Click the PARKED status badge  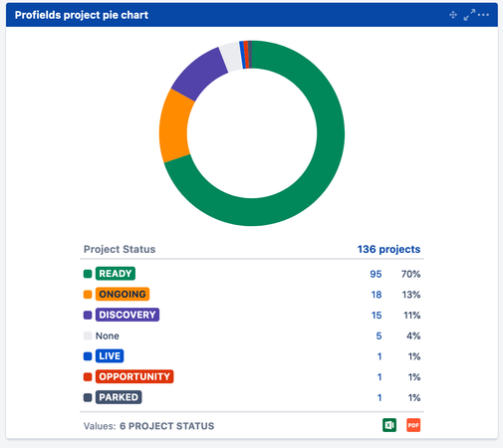[x=119, y=397]
